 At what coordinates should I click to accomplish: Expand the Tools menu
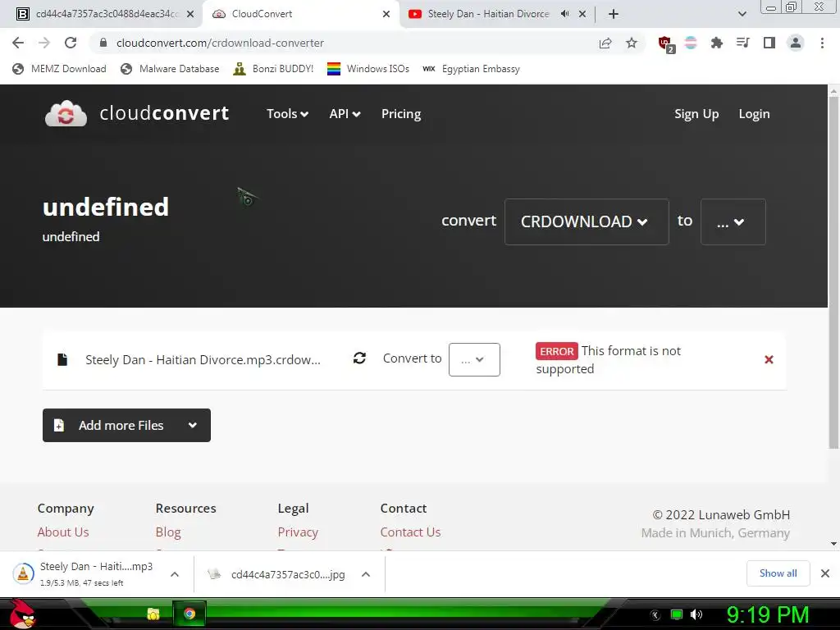click(x=287, y=113)
